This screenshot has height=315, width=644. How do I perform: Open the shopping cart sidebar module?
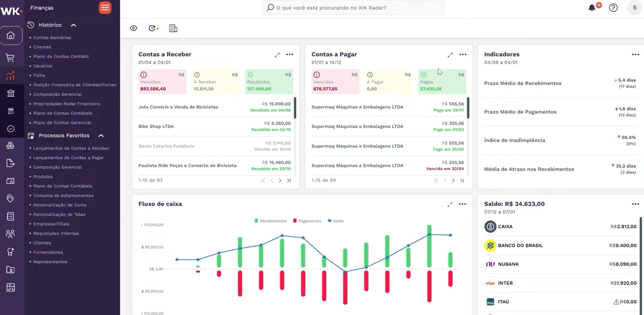click(10, 58)
